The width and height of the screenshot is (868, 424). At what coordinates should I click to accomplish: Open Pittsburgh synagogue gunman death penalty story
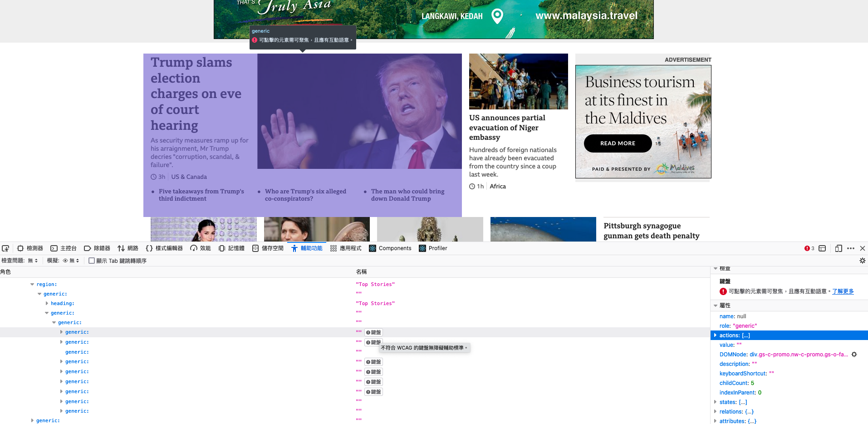coord(652,231)
